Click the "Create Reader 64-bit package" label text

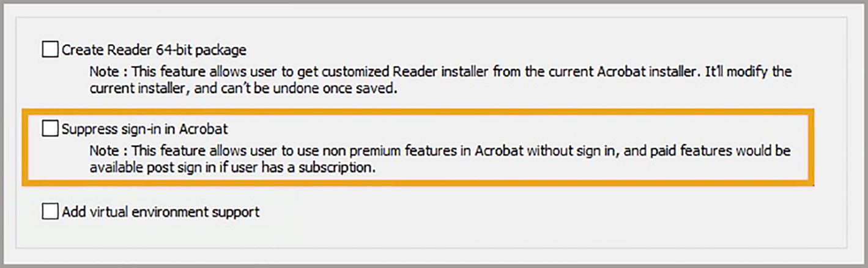tap(154, 49)
